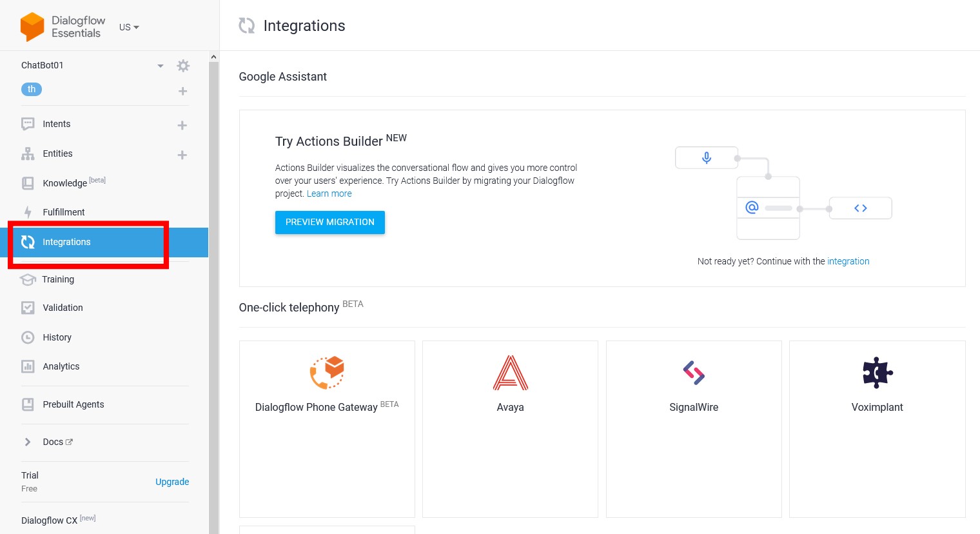Click the Dialogflow Phone Gateway icon
The height and width of the screenshot is (534, 980).
coord(327,373)
